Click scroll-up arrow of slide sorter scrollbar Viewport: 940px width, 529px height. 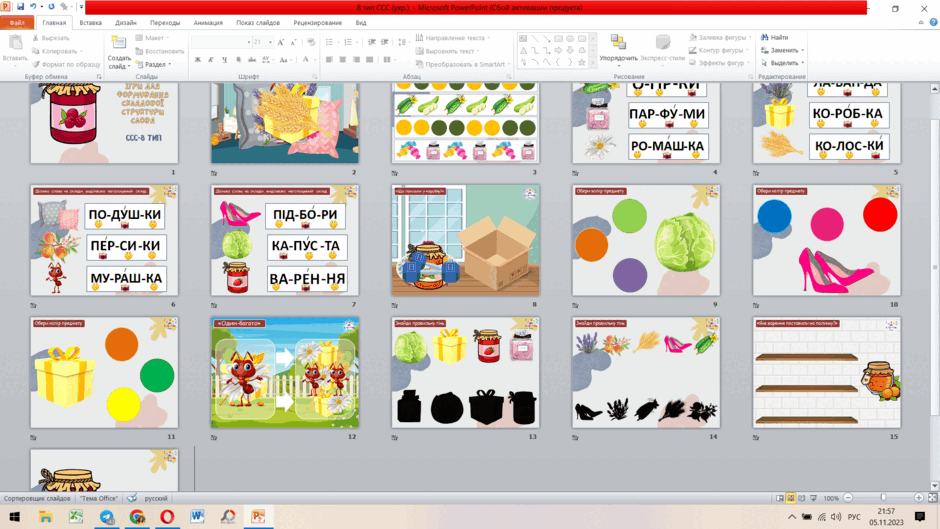click(x=935, y=89)
